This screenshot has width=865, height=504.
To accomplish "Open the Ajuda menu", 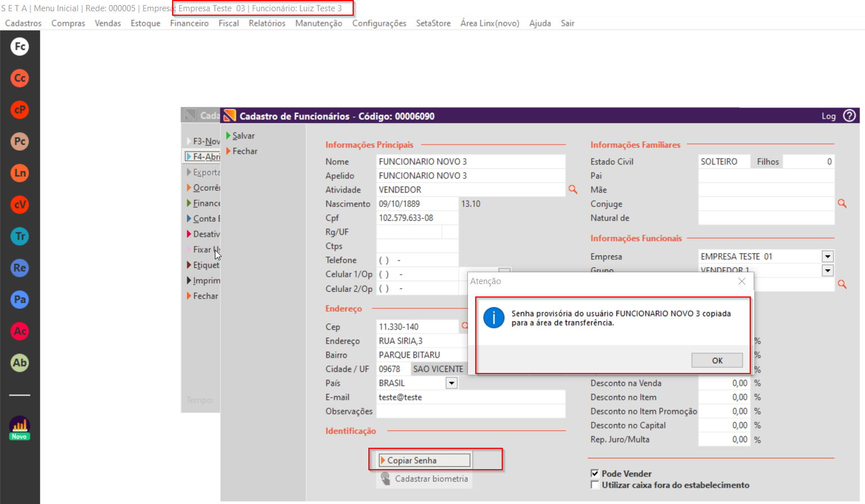I will tap(540, 23).
